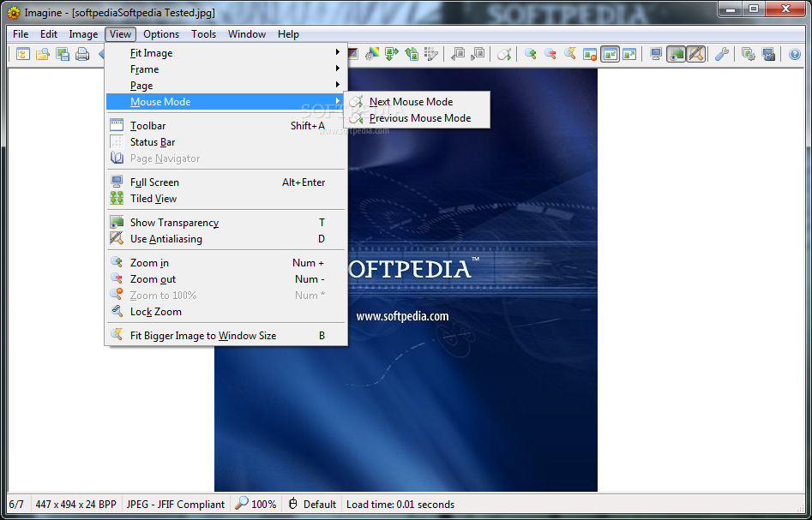Expand the Page submenu

point(226,86)
